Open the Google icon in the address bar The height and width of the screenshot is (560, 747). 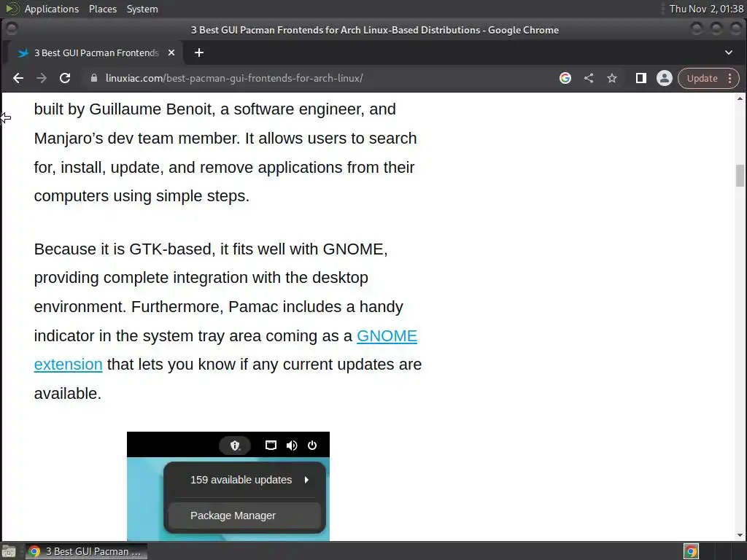[565, 78]
